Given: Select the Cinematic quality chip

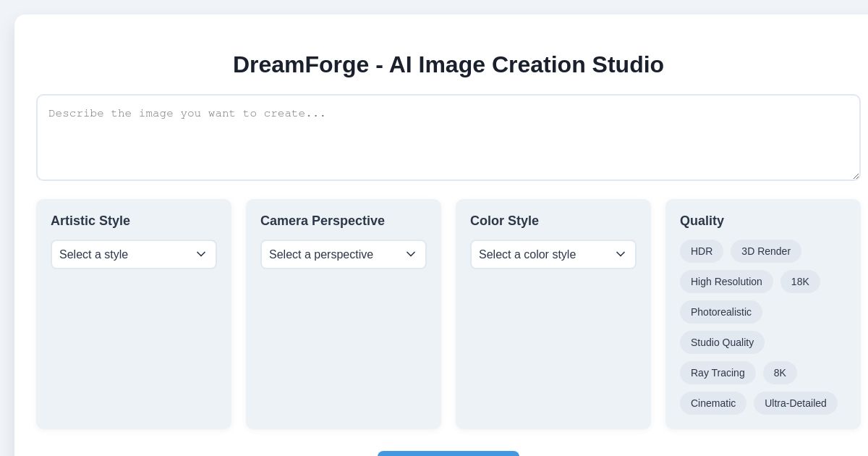Looking at the screenshot, I should 712,403.
